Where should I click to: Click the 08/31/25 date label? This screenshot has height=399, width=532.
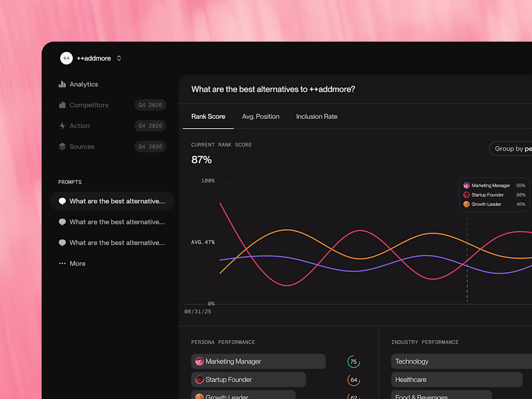click(x=197, y=311)
